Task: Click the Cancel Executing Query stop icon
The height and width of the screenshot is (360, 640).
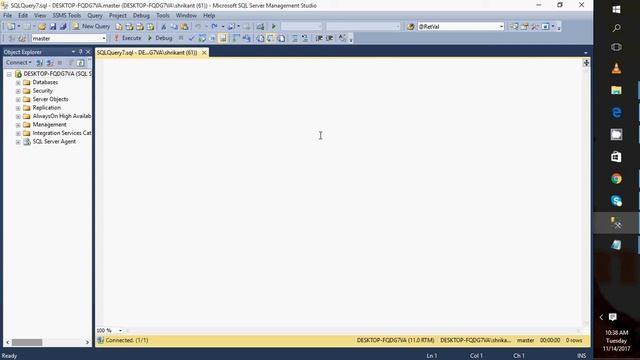Action: tap(181, 38)
